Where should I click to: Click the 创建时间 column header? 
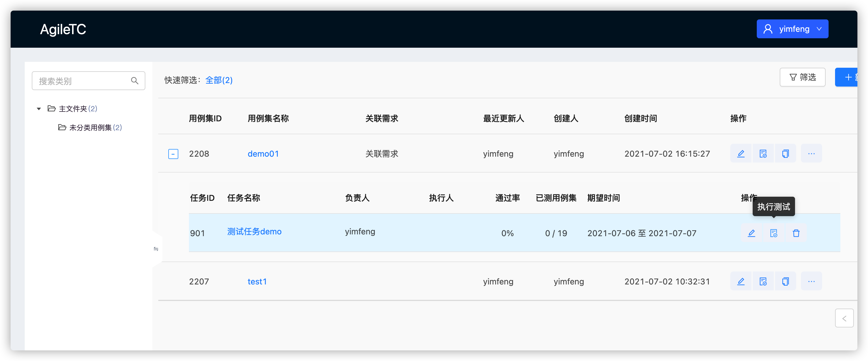point(641,119)
